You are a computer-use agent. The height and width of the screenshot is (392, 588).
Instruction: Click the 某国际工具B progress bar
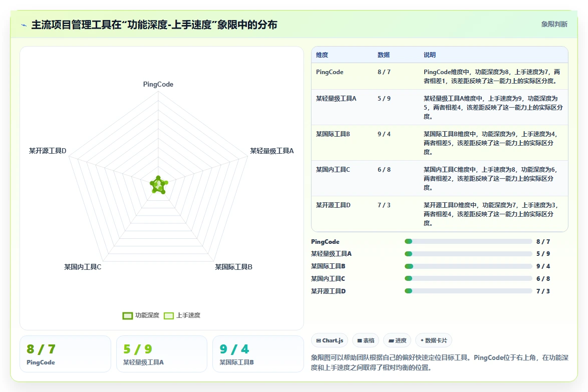point(468,266)
